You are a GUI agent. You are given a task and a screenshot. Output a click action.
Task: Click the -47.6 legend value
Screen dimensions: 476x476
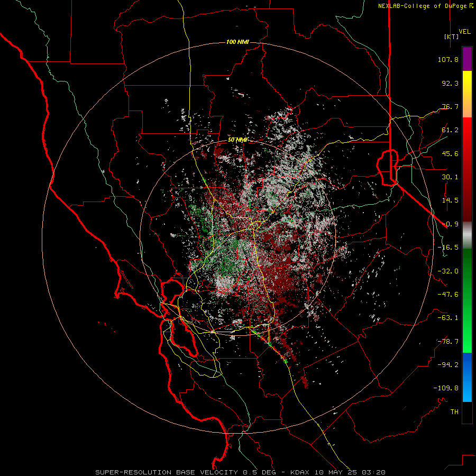pos(448,295)
